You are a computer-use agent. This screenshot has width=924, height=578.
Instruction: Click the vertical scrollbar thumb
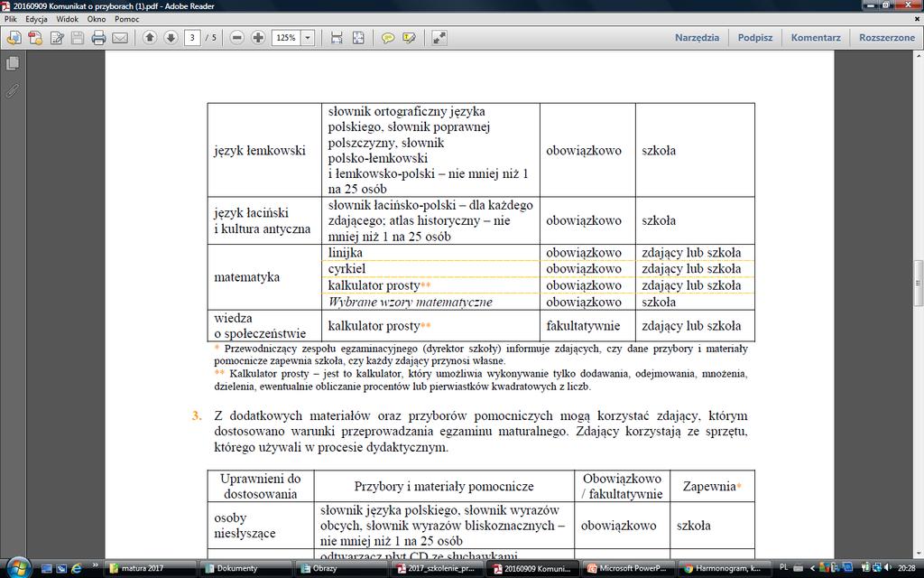coord(918,283)
